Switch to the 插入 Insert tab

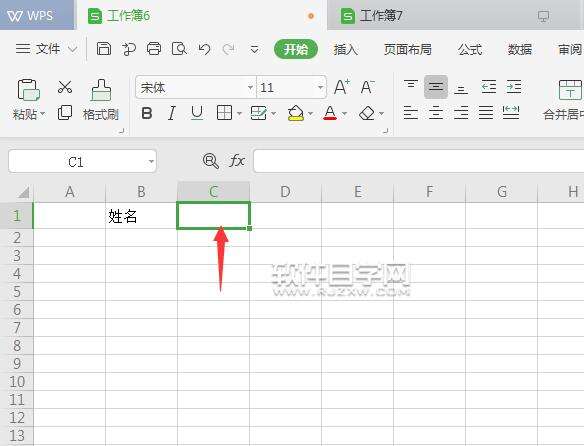tap(345, 49)
